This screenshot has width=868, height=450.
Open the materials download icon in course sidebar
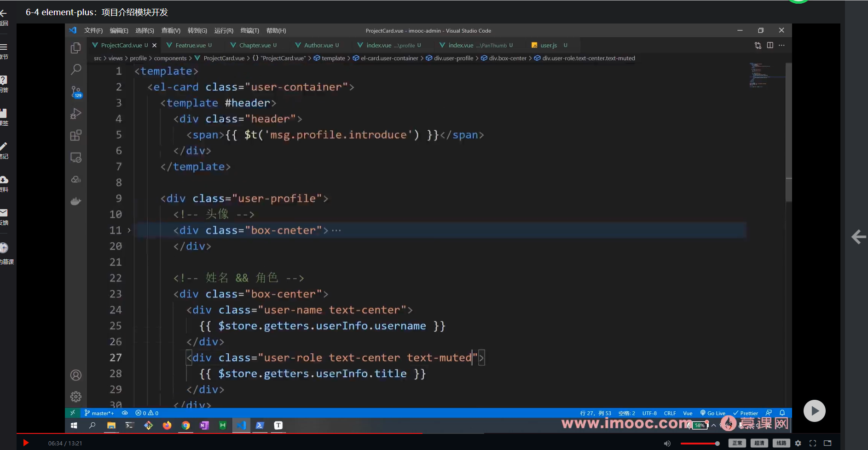point(4,180)
